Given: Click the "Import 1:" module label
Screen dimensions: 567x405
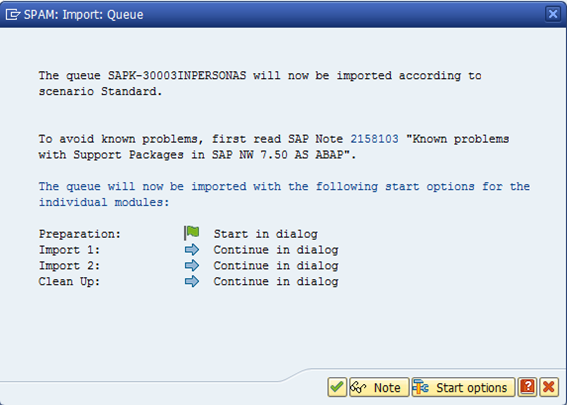Looking at the screenshot, I should coord(69,250).
